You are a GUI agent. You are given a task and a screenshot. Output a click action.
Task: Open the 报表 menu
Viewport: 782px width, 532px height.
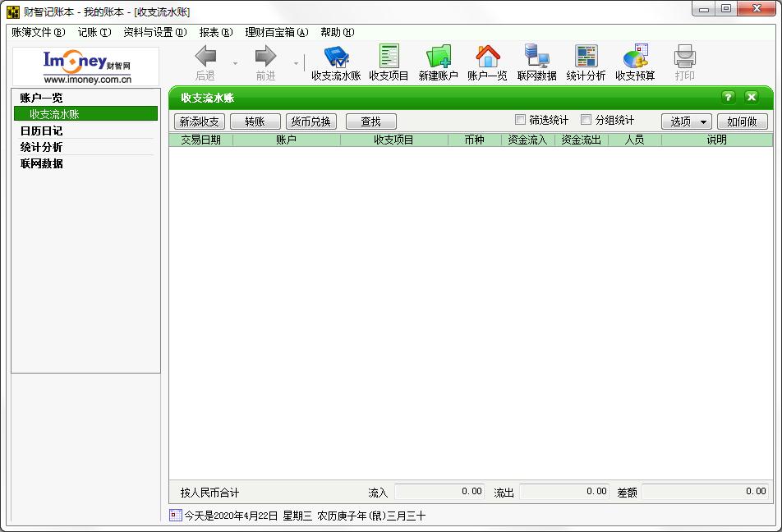coord(216,32)
